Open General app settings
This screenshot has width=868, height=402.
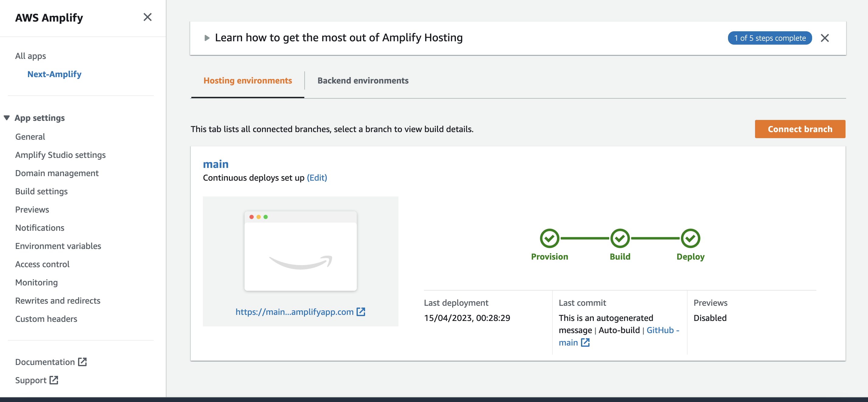[x=30, y=137]
